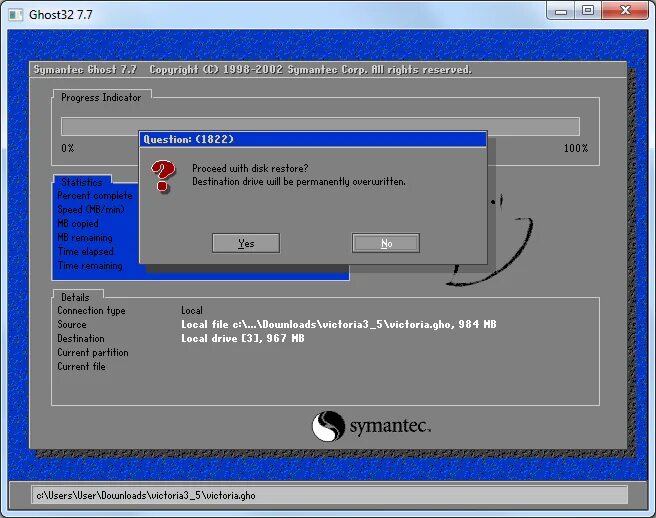The image size is (656, 518).
Task: Click 'Proceed with disk restore?' text
Action: coord(250,168)
